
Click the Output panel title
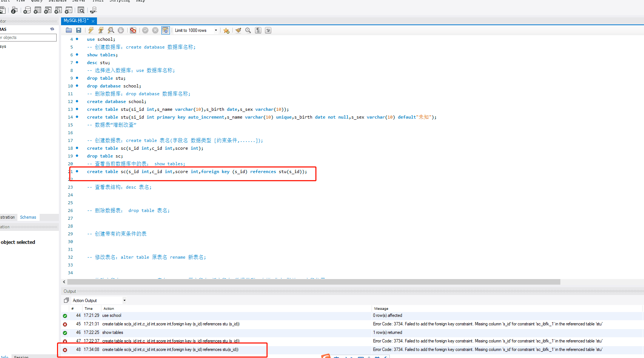pos(70,291)
